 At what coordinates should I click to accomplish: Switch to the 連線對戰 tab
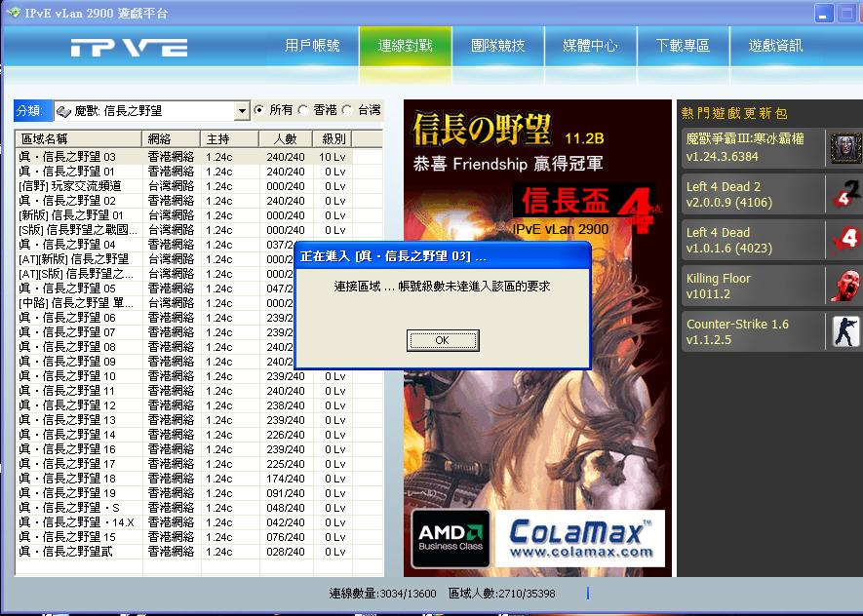tap(406, 46)
